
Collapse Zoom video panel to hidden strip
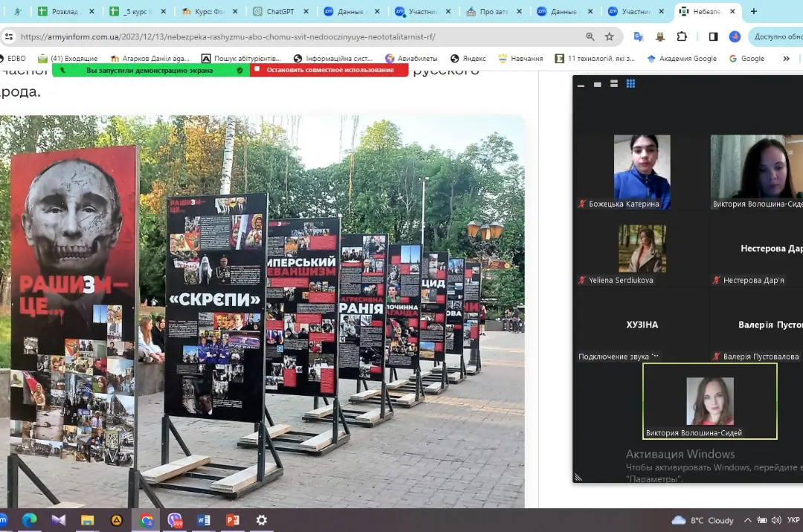point(581,85)
